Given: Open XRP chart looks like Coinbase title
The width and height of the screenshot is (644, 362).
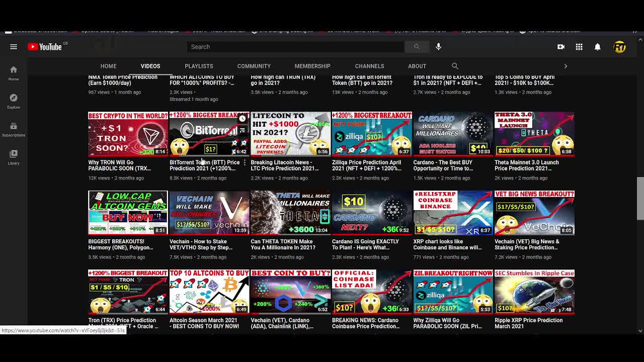Looking at the screenshot, I should pos(448,244).
